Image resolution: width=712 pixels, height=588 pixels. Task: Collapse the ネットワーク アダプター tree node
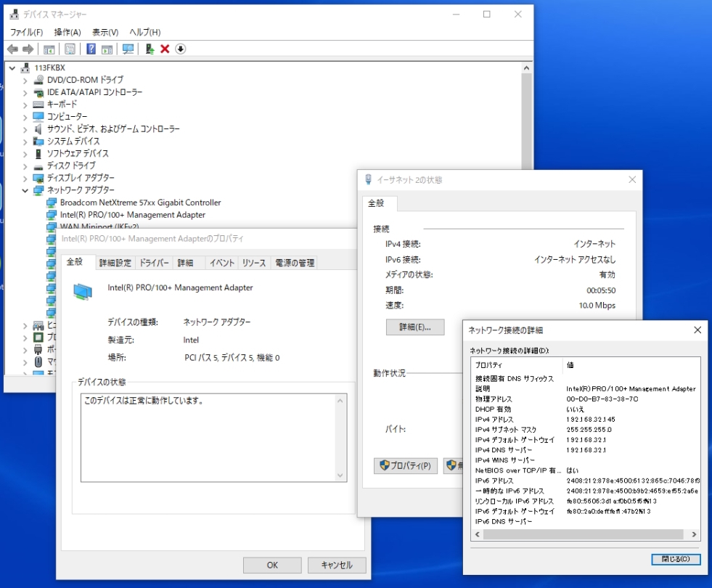coord(25,190)
